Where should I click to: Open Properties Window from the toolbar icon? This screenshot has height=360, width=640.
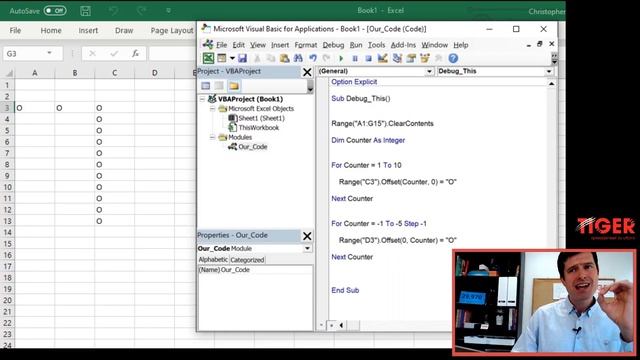(411, 58)
